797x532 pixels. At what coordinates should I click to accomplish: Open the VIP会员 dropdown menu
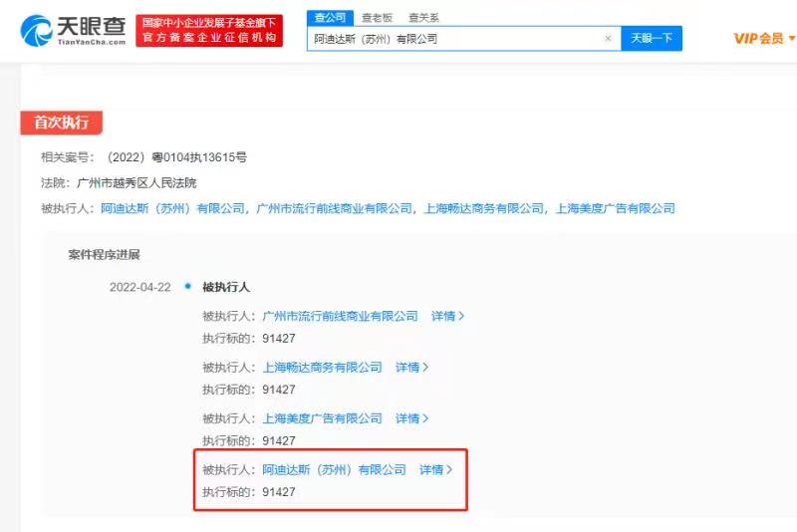click(x=764, y=38)
